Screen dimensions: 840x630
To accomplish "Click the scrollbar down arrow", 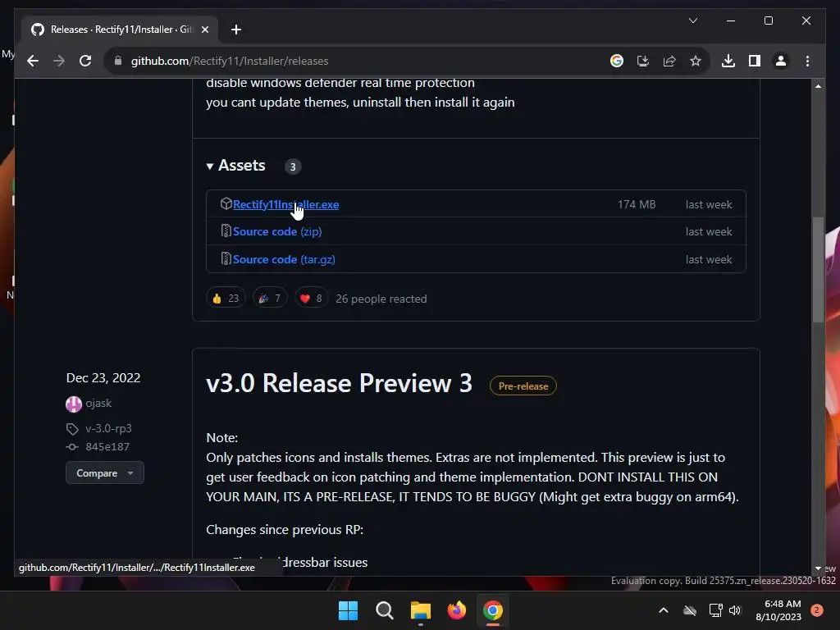I will point(818,568).
